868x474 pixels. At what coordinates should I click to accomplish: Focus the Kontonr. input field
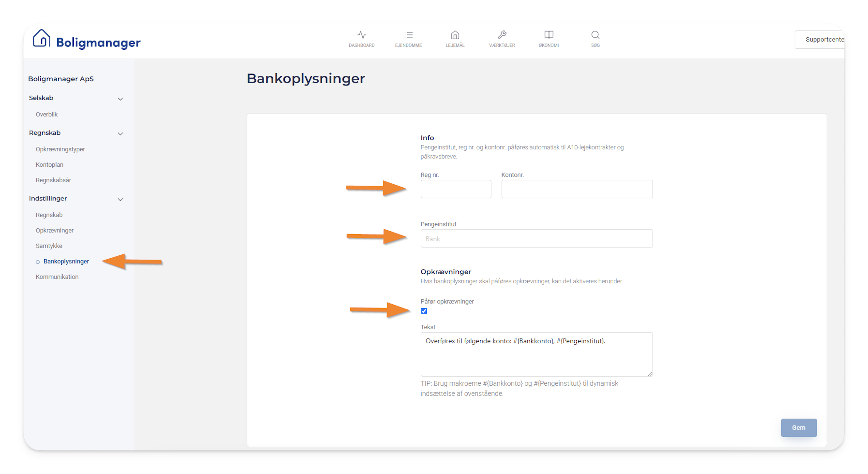577,189
